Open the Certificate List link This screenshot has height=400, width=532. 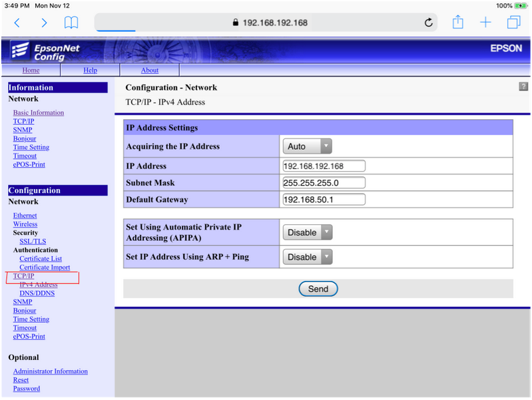click(41, 259)
